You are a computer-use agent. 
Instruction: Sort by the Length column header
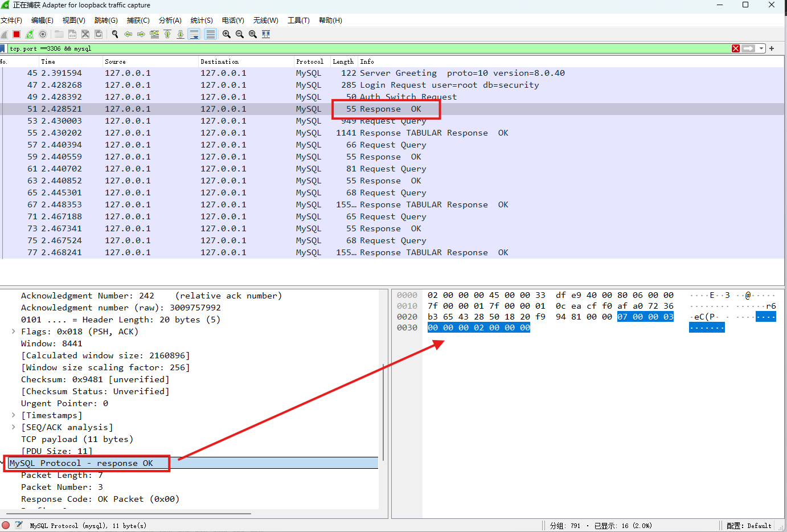click(x=344, y=62)
